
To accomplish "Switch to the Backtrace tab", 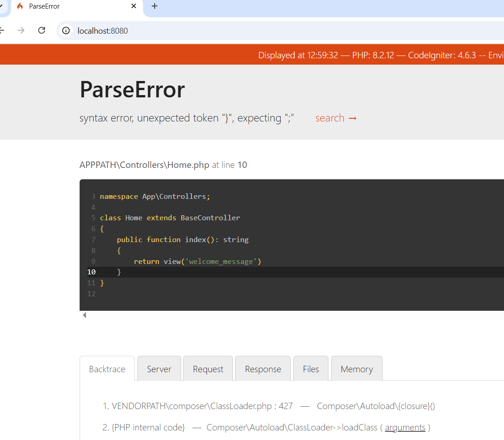I will point(107,369).
